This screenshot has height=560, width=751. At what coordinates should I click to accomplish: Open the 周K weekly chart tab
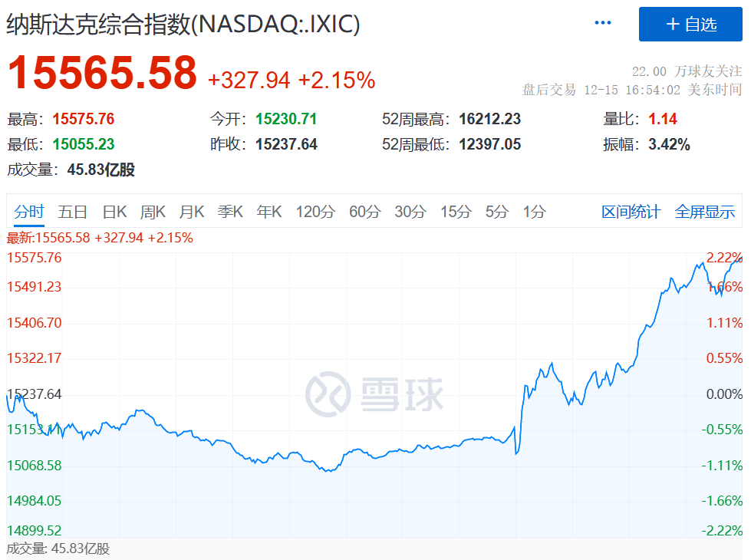point(153,212)
